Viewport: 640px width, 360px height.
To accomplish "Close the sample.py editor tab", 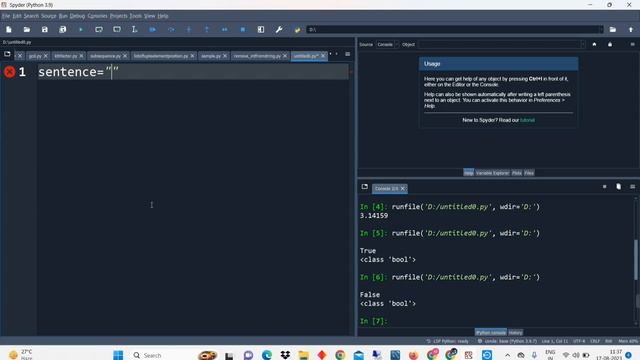I will point(225,56).
